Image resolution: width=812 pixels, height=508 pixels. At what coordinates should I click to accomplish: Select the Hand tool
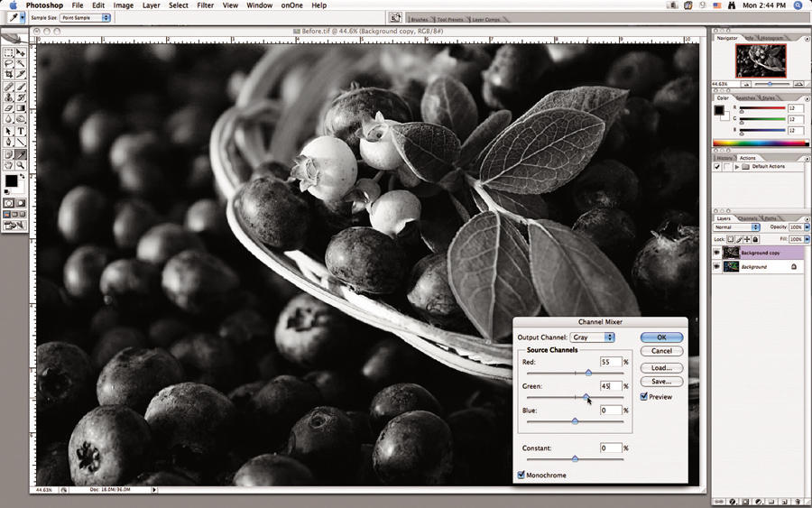(x=9, y=165)
